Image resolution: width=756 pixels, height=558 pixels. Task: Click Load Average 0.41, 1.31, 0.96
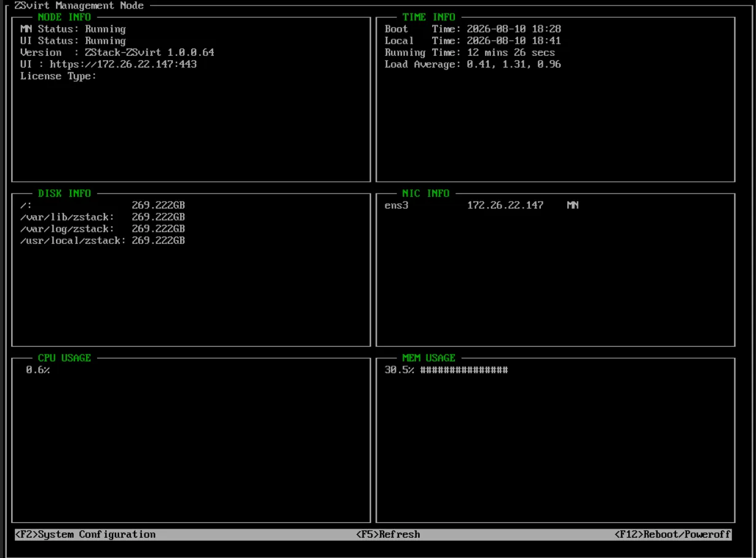473,64
